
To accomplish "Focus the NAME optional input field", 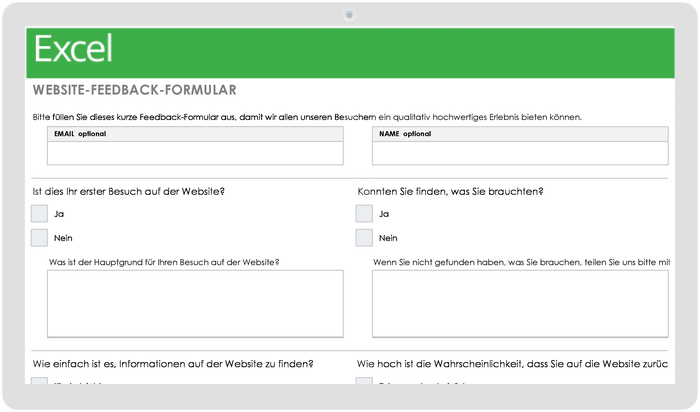I will point(519,153).
